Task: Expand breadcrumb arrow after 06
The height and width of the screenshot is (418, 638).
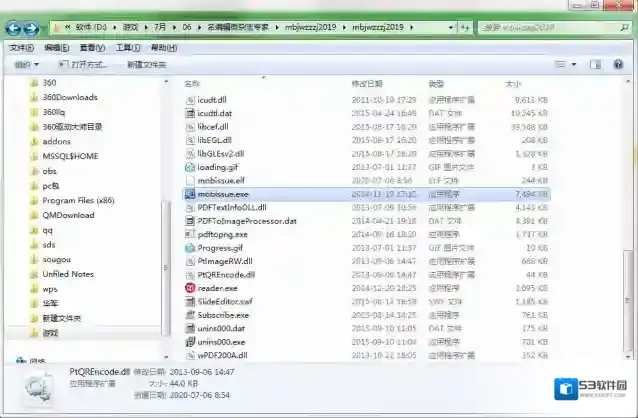Action: point(199,28)
